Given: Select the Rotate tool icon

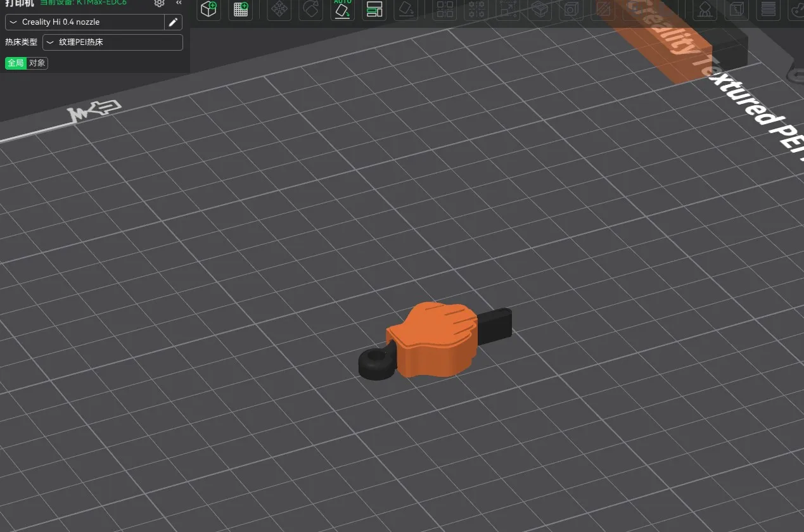Looking at the screenshot, I should pyautogui.click(x=310, y=9).
